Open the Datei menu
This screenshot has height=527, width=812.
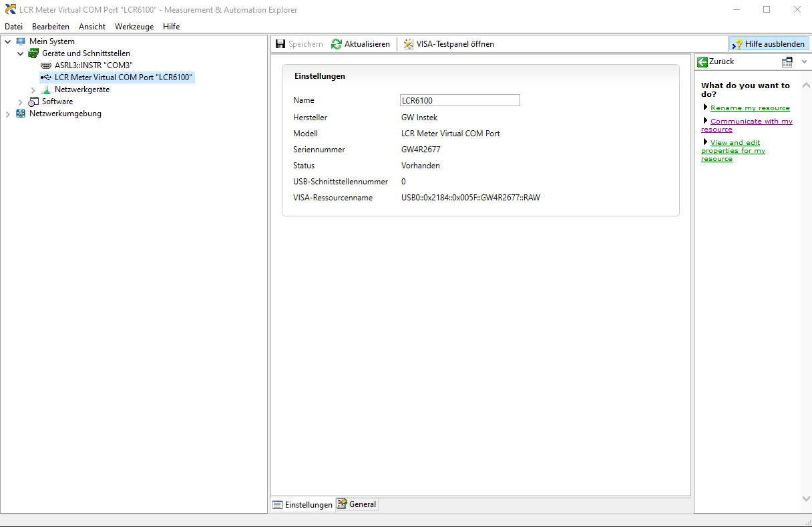(x=13, y=27)
